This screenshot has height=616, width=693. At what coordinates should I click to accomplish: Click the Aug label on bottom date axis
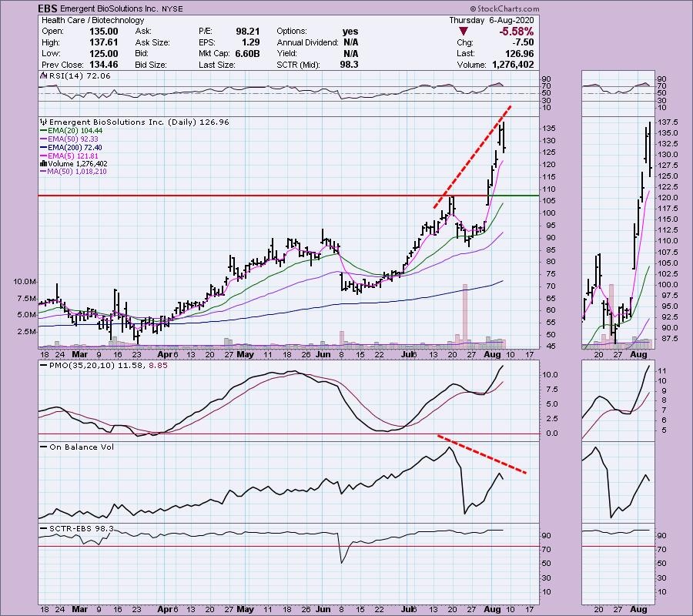point(492,609)
